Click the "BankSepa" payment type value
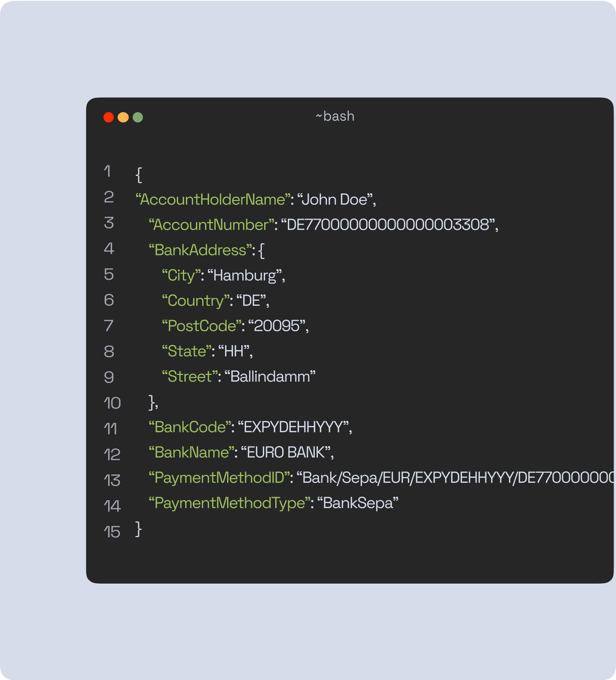 pos(358,503)
